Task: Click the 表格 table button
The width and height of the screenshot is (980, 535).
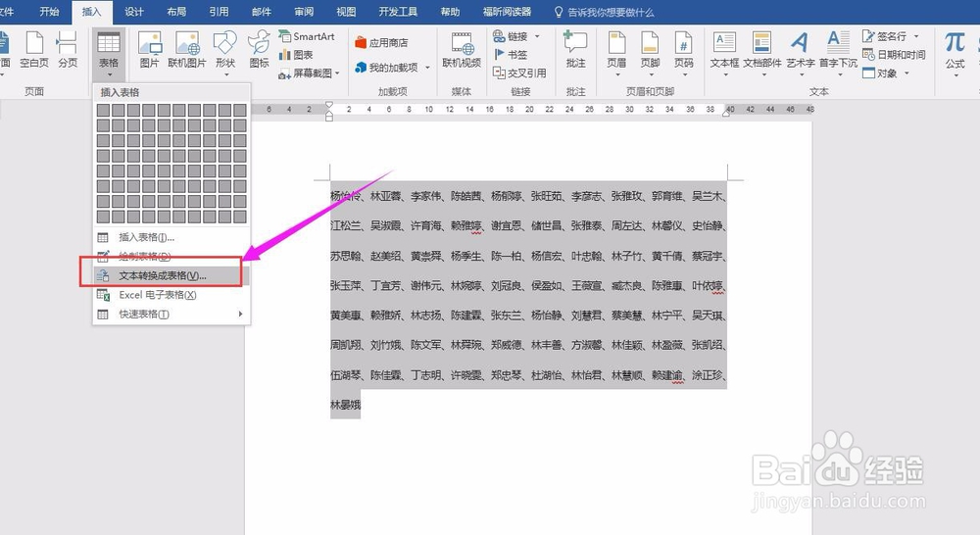Action: pyautogui.click(x=108, y=53)
